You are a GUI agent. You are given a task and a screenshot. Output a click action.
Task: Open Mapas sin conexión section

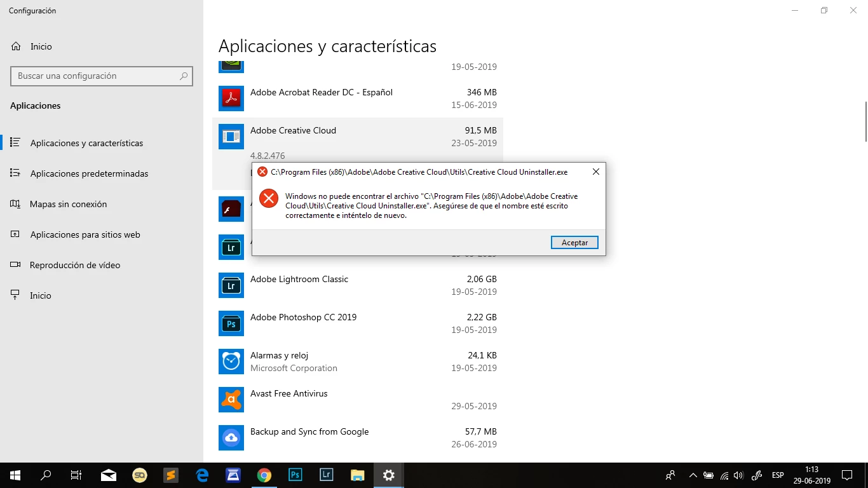click(68, 204)
